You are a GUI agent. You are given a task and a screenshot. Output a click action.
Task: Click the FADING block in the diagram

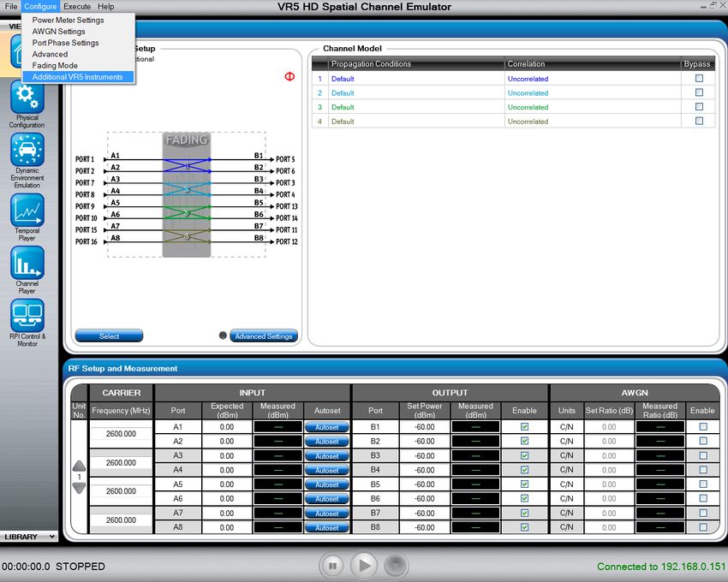187,194
